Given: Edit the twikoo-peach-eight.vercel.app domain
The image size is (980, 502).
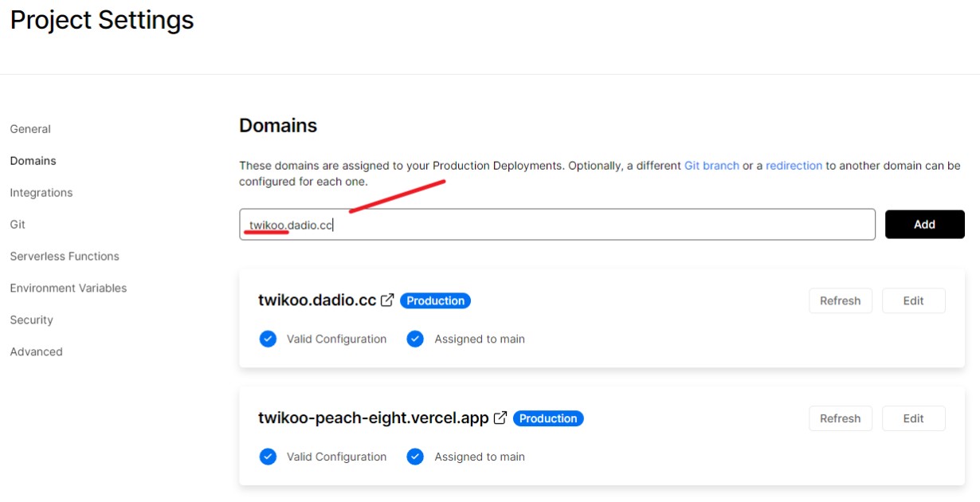Looking at the screenshot, I should (x=913, y=418).
